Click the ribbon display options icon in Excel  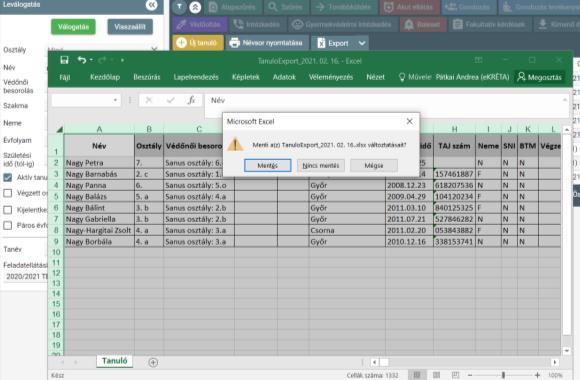478,60
